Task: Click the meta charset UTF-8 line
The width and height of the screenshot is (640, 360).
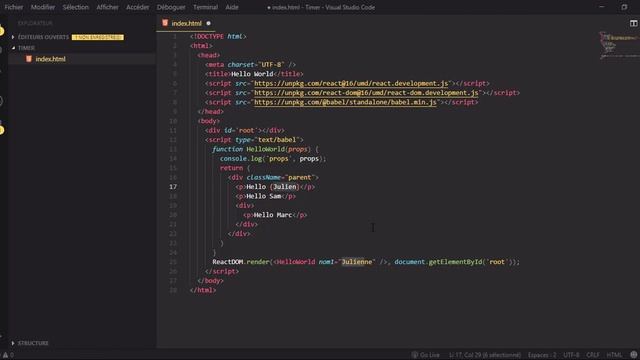Action: pos(250,65)
